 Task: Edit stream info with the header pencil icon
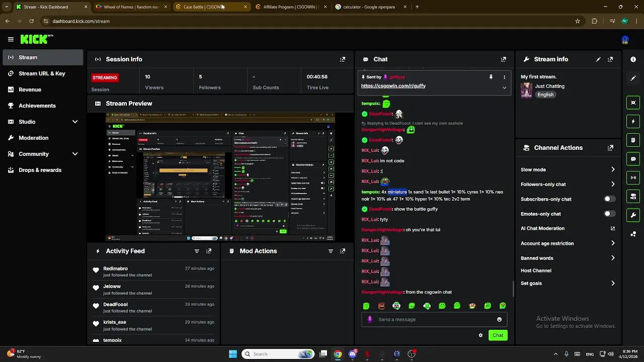(x=598, y=59)
